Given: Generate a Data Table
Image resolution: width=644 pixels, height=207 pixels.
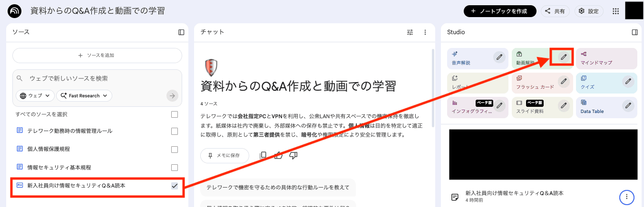Looking at the screenshot, I should (x=606, y=107).
